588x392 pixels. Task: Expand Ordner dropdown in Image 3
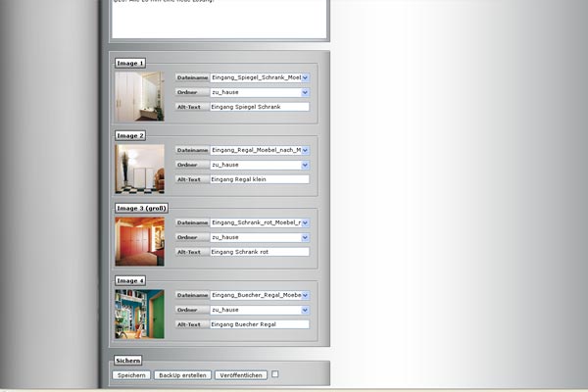point(260,237)
